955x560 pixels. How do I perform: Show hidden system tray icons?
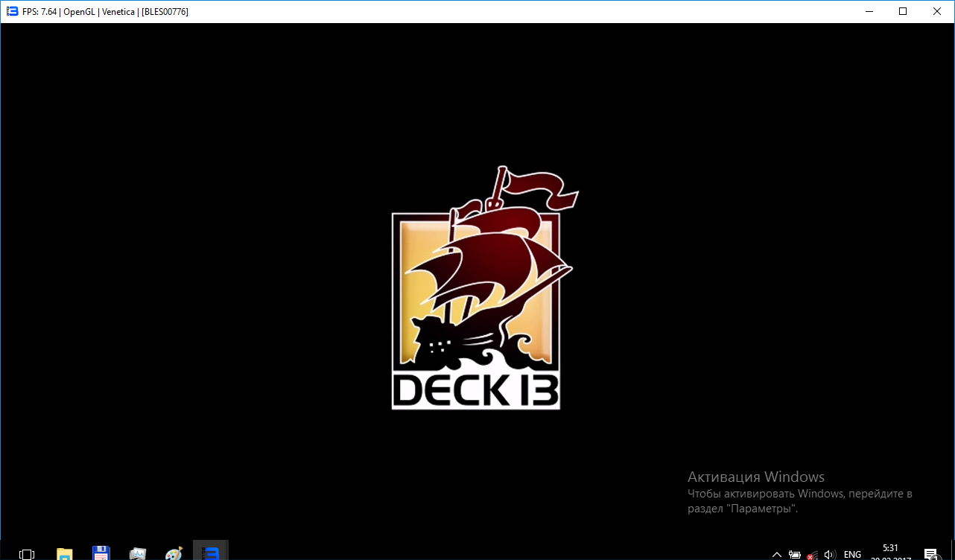pyautogui.click(x=777, y=555)
